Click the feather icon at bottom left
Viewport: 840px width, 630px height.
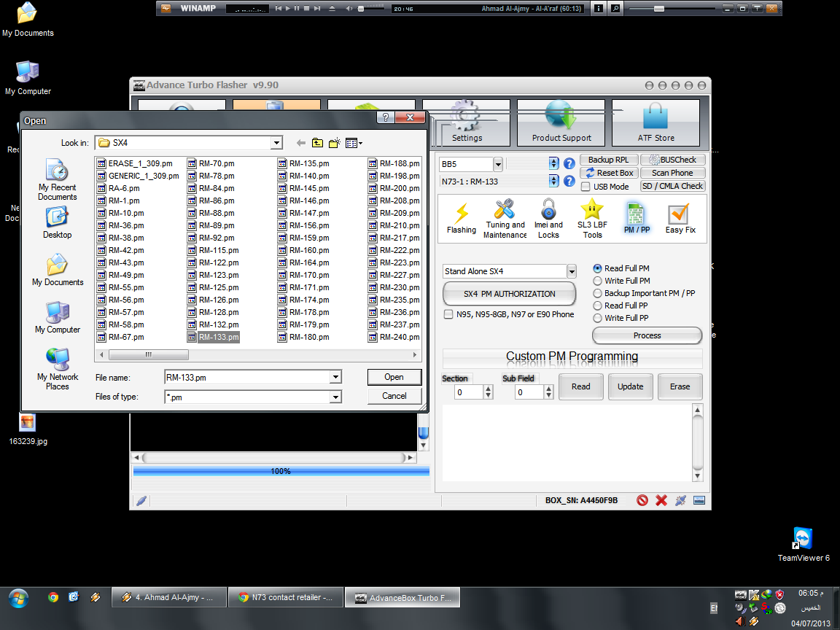(x=141, y=501)
